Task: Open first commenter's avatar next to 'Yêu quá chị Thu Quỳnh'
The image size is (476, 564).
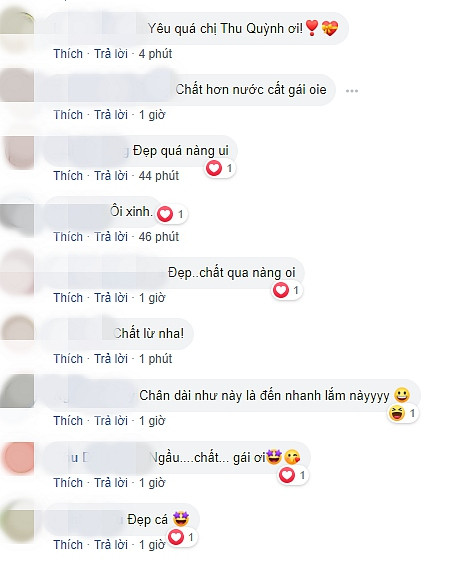Action: tap(17, 29)
